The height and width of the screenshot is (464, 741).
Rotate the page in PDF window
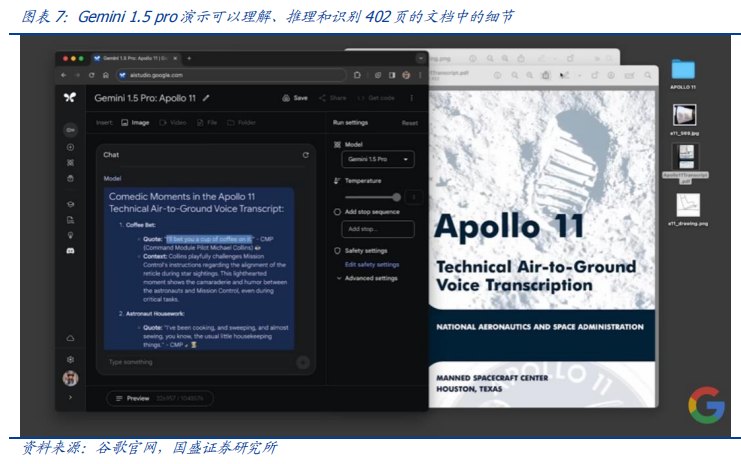595,75
